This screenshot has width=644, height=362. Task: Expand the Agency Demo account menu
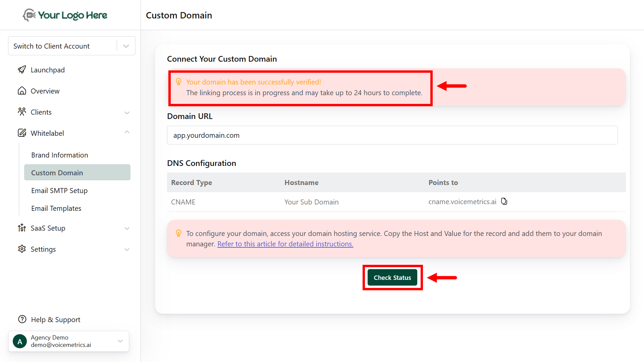click(x=120, y=341)
